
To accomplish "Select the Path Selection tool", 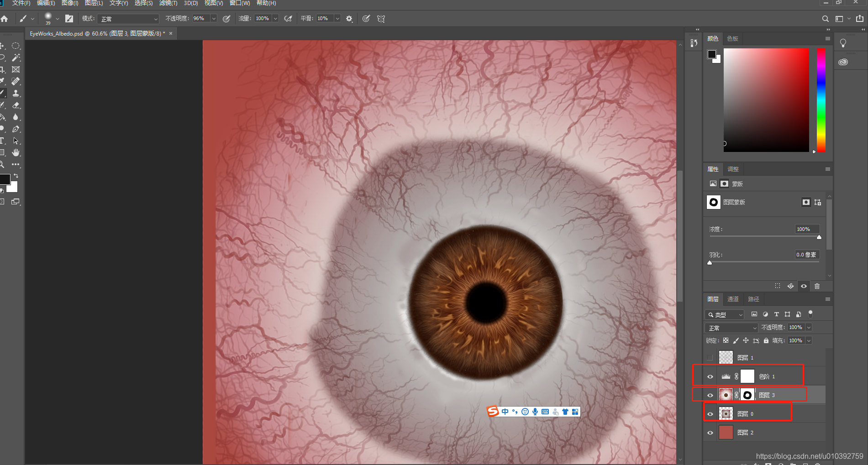I will pyautogui.click(x=16, y=141).
